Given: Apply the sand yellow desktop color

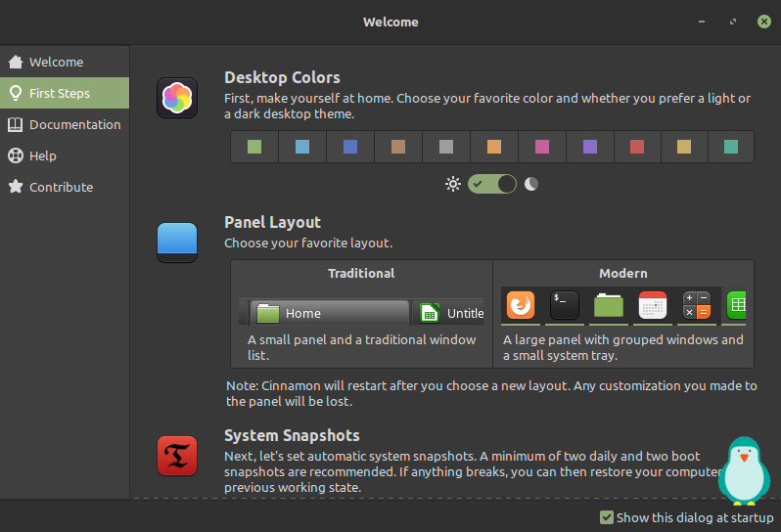Looking at the screenshot, I should click(684, 147).
